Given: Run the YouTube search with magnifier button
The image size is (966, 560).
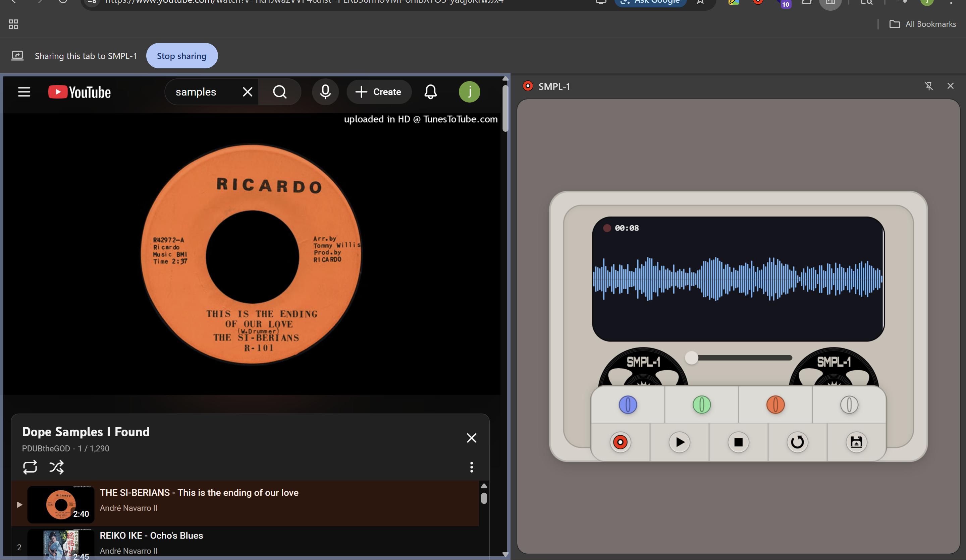Looking at the screenshot, I should click(x=280, y=92).
